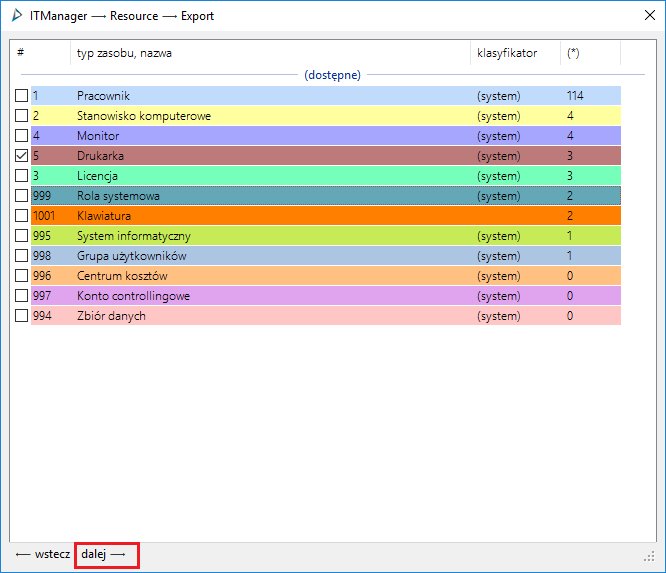Close the Export window
The height and width of the screenshot is (573, 666).
(649, 16)
